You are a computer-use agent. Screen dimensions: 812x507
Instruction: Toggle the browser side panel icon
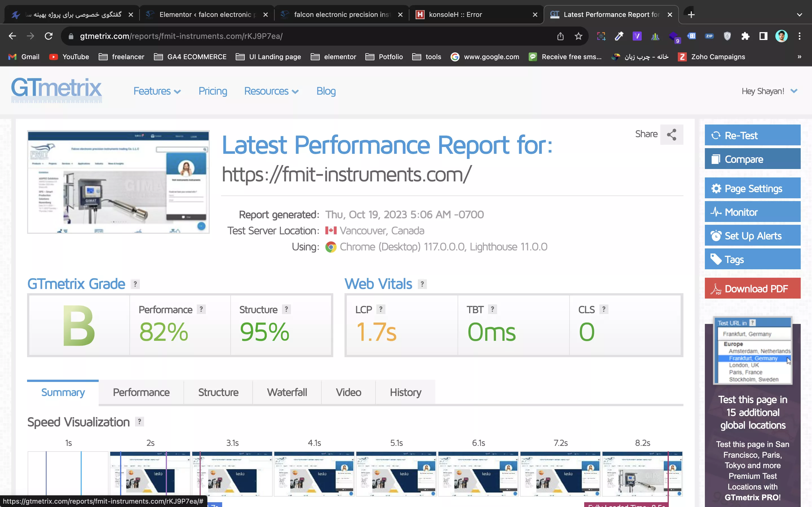[763, 36]
